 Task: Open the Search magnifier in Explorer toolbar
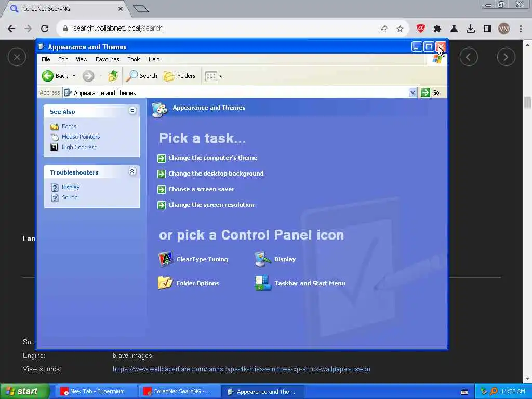[131, 76]
